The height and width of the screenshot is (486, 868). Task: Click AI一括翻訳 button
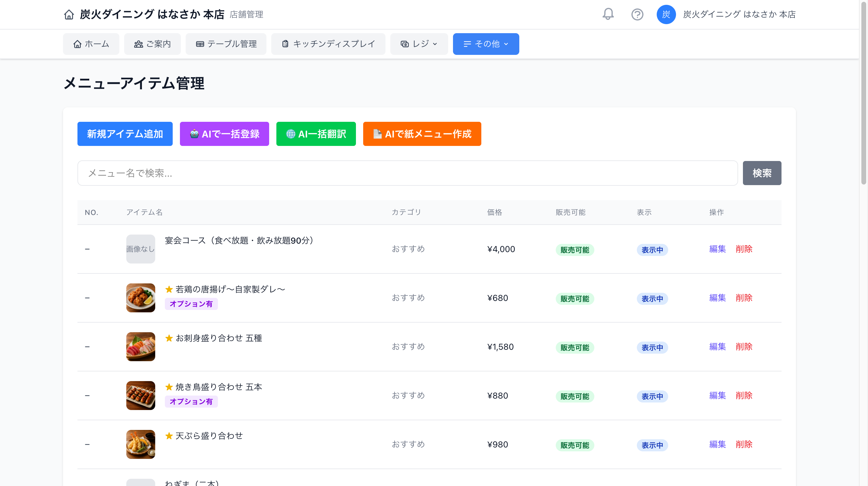pyautogui.click(x=316, y=134)
